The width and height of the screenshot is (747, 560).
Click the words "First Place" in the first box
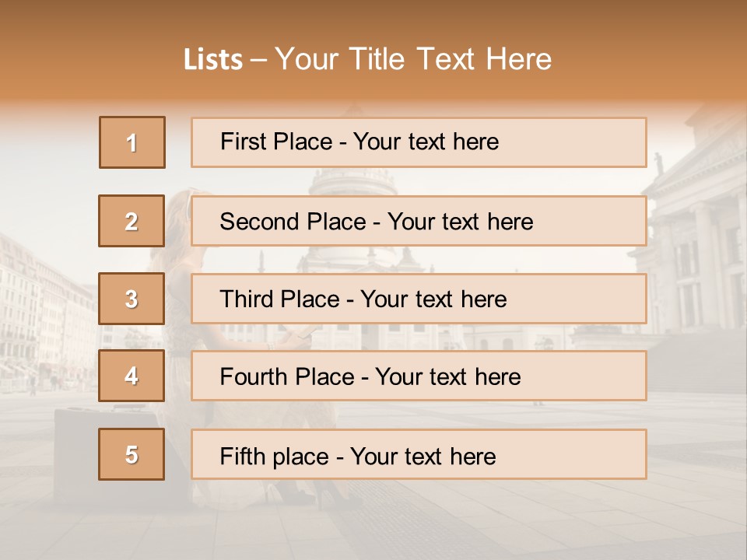click(x=276, y=142)
